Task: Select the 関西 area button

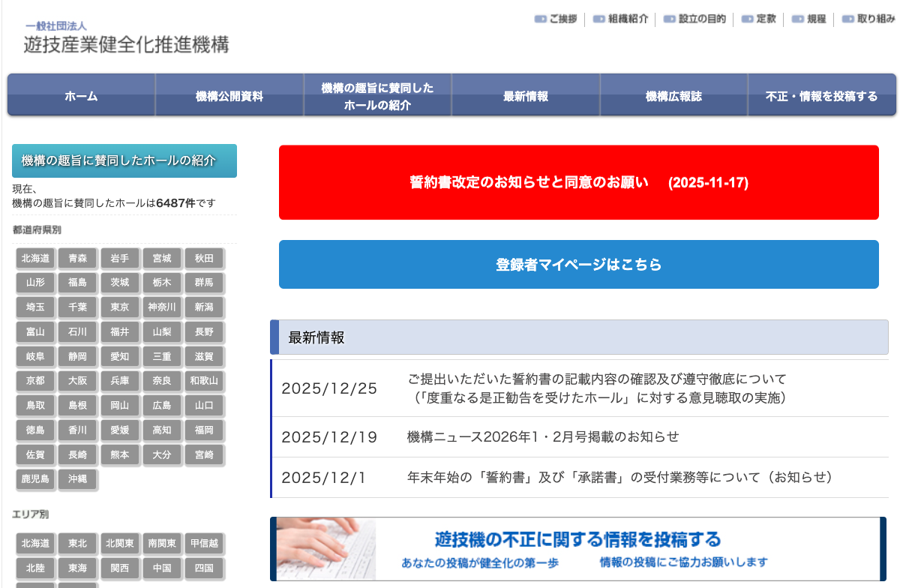Action: point(120,568)
